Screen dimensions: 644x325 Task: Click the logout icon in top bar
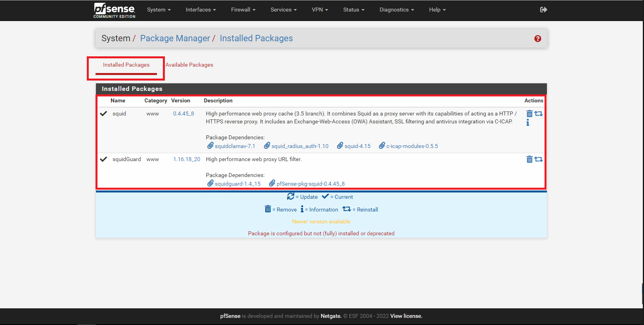(x=543, y=10)
